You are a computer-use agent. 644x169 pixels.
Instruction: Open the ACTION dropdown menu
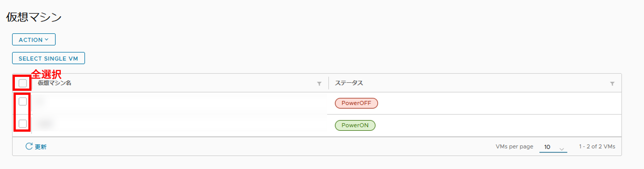pyautogui.click(x=34, y=40)
